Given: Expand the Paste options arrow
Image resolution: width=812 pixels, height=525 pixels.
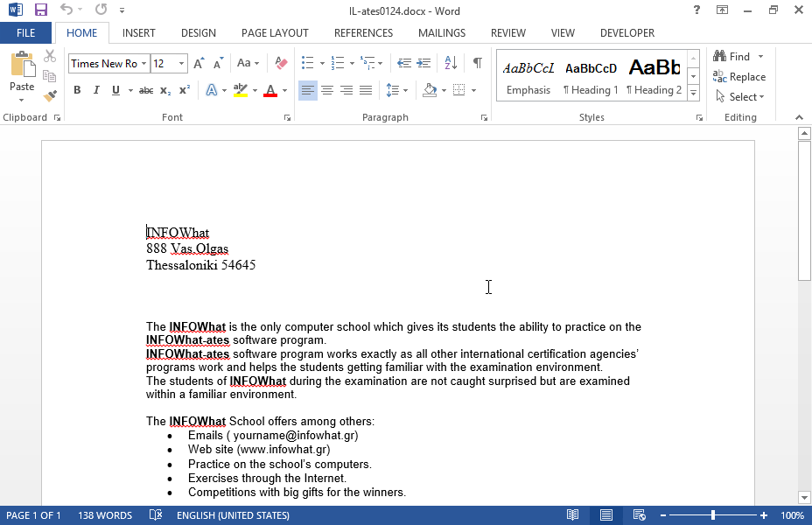Looking at the screenshot, I should pos(22,100).
